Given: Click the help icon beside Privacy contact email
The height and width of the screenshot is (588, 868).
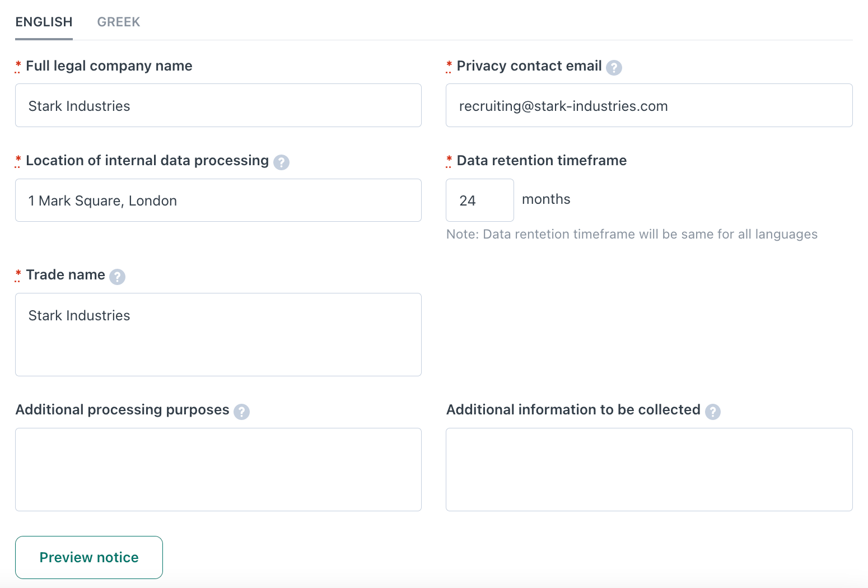Looking at the screenshot, I should [614, 68].
